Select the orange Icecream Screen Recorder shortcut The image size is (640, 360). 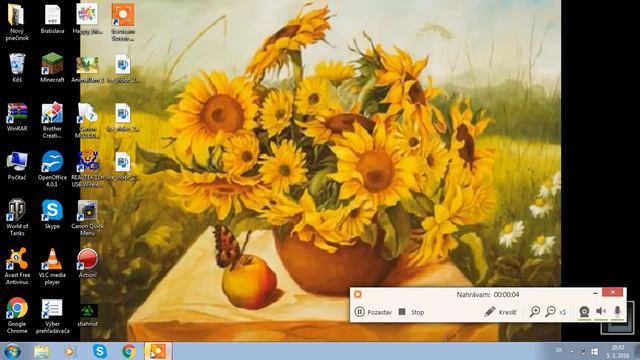[123, 22]
